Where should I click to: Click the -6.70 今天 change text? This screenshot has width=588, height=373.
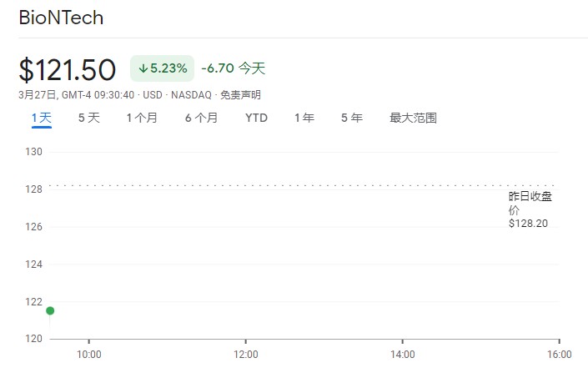(x=233, y=68)
